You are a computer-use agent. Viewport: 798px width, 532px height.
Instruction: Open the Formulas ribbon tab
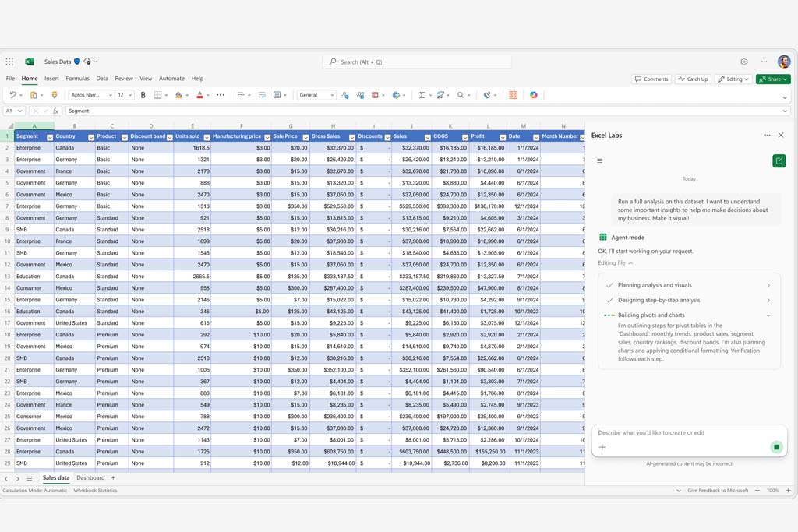point(77,79)
